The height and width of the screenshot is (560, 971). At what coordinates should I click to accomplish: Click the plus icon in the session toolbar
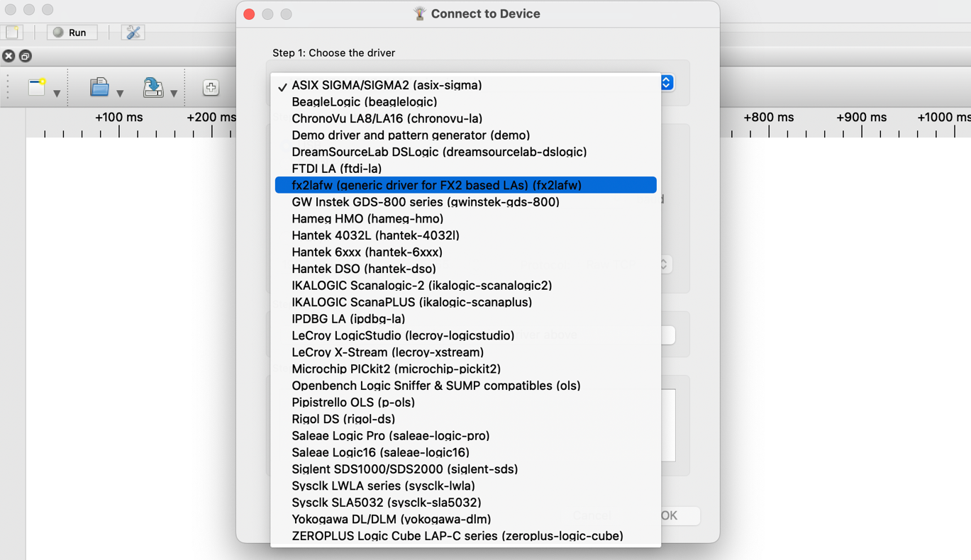pyautogui.click(x=211, y=87)
